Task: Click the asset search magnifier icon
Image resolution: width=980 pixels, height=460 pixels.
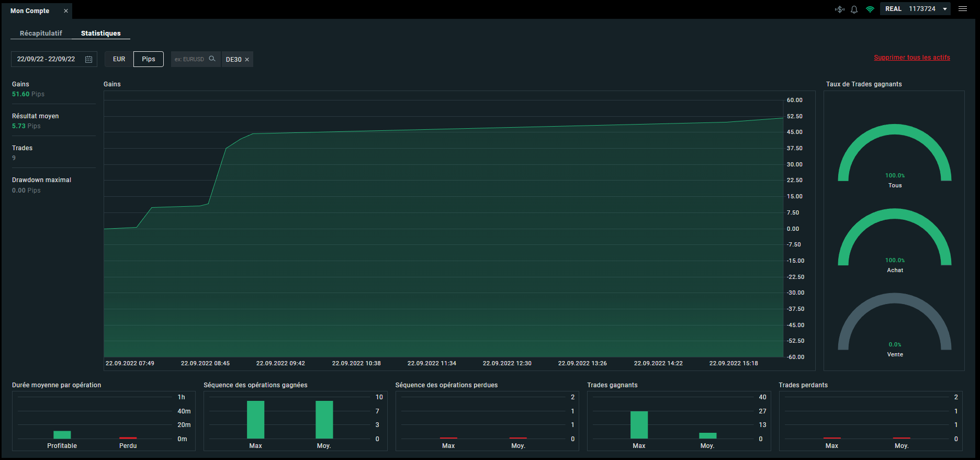Action: pos(212,59)
